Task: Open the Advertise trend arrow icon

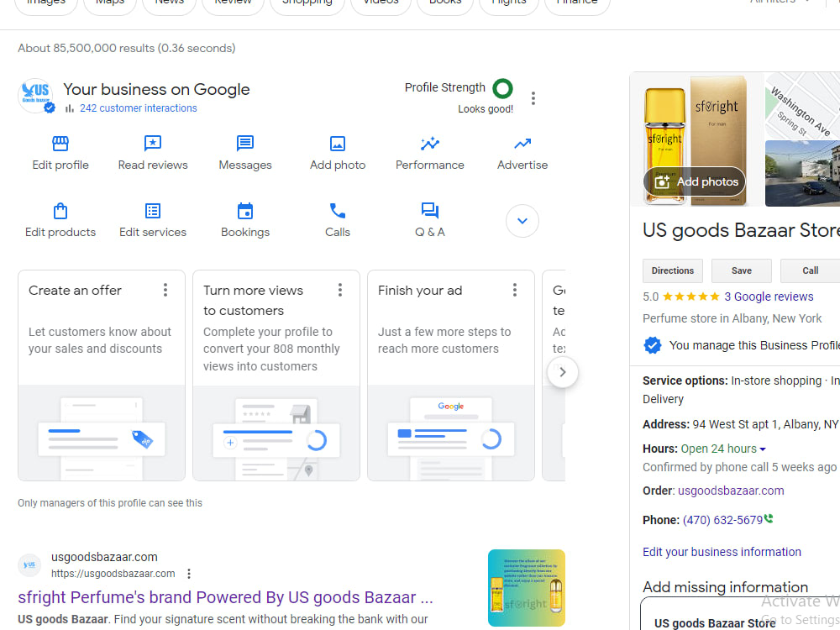Action: pyautogui.click(x=522, y=144)
